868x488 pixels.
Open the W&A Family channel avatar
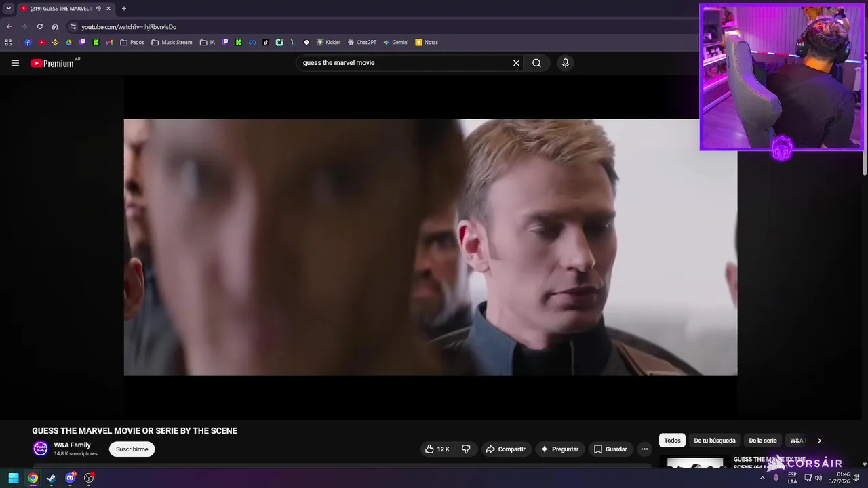tap(41, 449)
